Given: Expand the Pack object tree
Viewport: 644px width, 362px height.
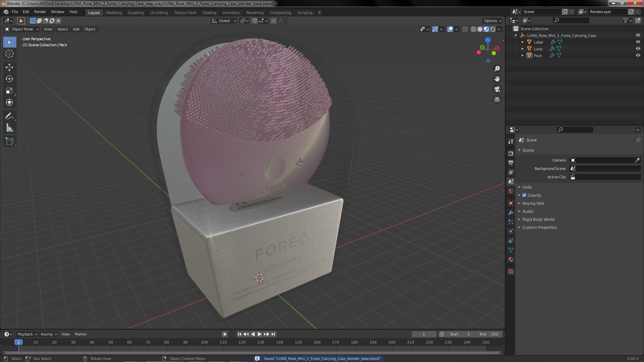Looking at the screenshot, I should [522, 56].
